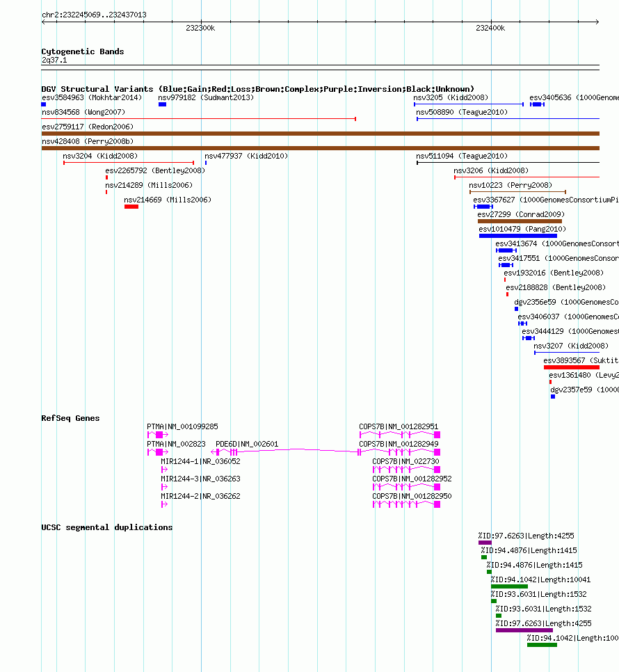The image size is (619, 672).
Task: Click the nsv477937 (Kidd2010) label
Action: coord(246,156)
